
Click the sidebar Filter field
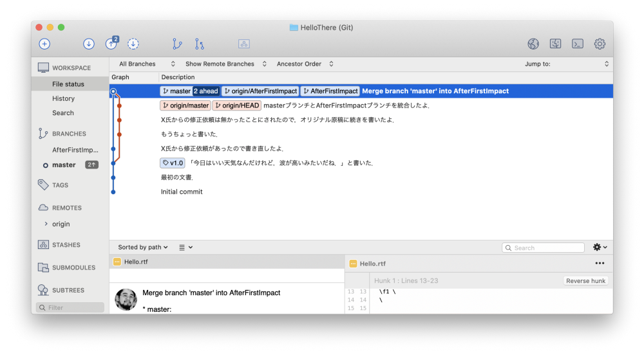click(70, 307)
